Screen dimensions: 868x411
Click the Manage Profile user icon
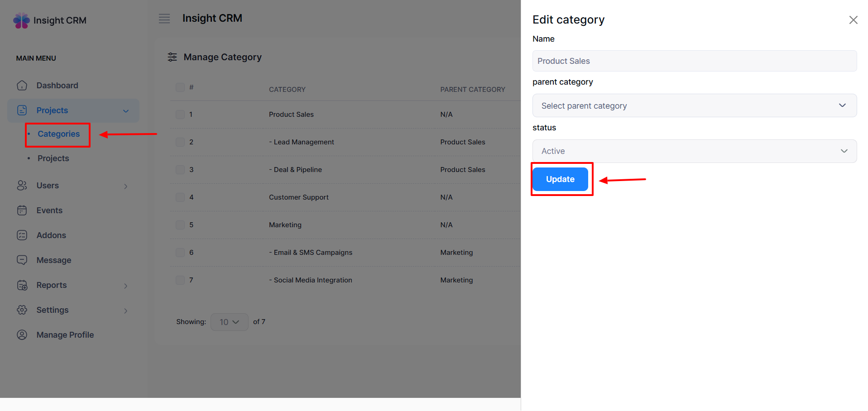pos(22,335)
